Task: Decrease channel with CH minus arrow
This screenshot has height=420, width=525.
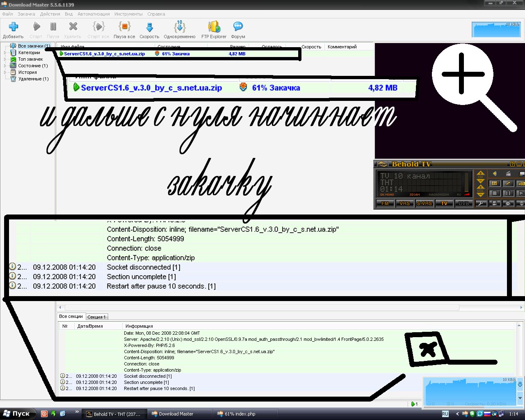Action: point(481,181)
